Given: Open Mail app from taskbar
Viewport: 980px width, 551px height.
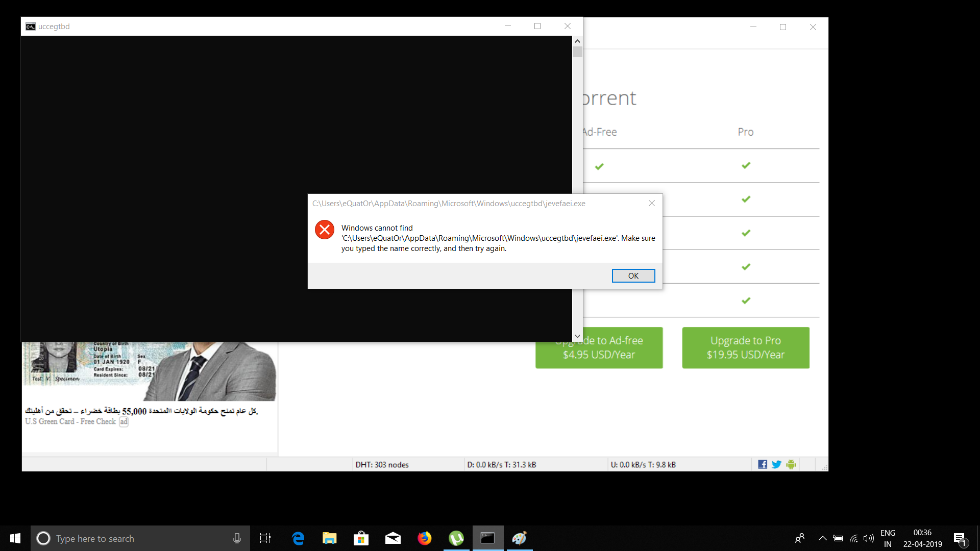Looking at the screenshot, I should (x=393, y=538).
